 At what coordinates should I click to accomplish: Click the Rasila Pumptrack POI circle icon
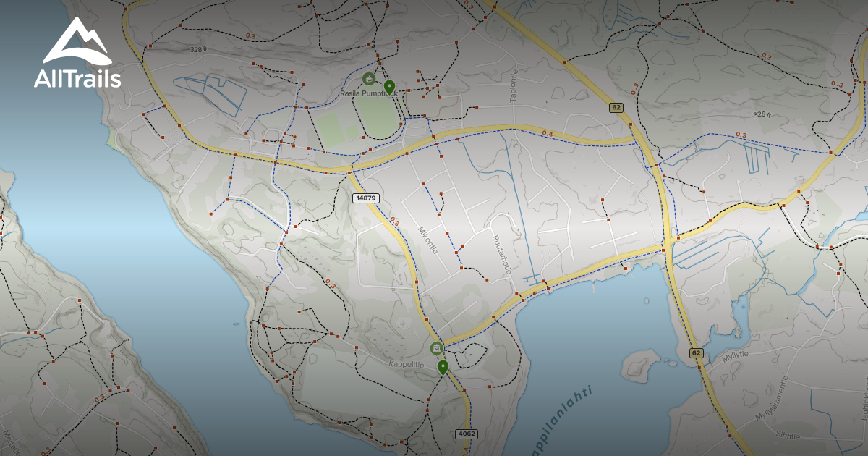(369, 79)
